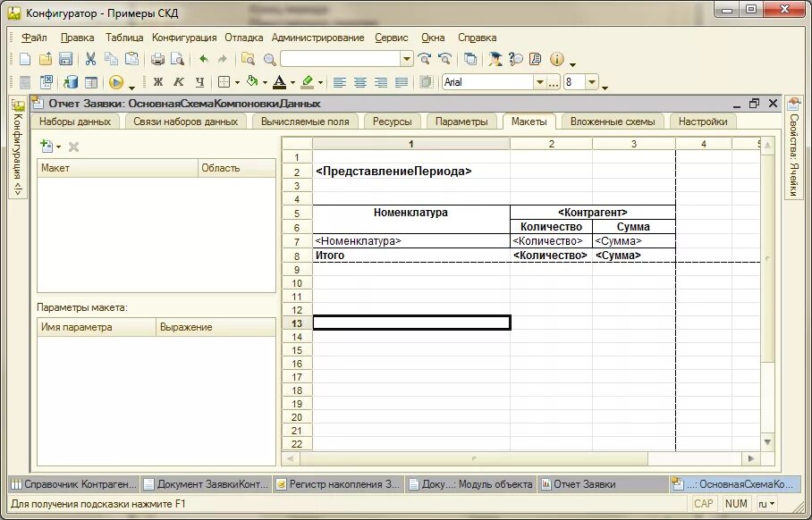Open Syntax Assistant graduate icon
The image size is (812, 520).
tap(495, 59)
